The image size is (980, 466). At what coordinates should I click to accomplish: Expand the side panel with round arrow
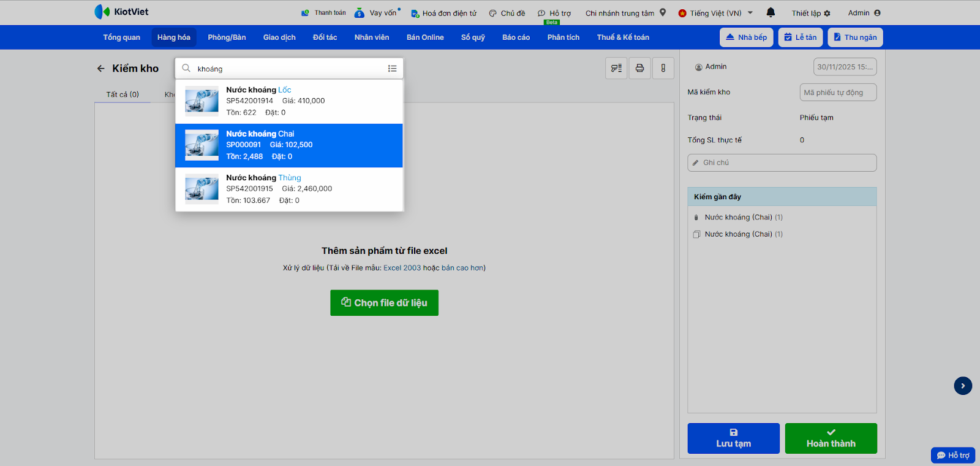[963, 386]
